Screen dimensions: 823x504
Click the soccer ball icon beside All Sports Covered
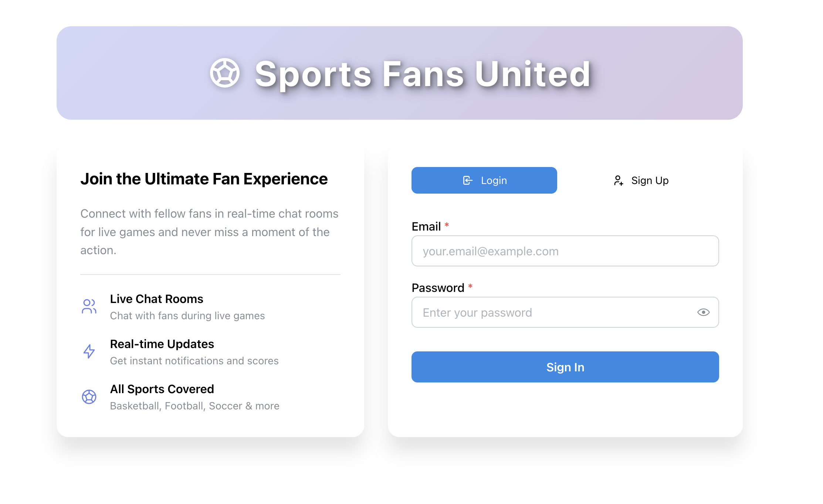coord(89,396)
